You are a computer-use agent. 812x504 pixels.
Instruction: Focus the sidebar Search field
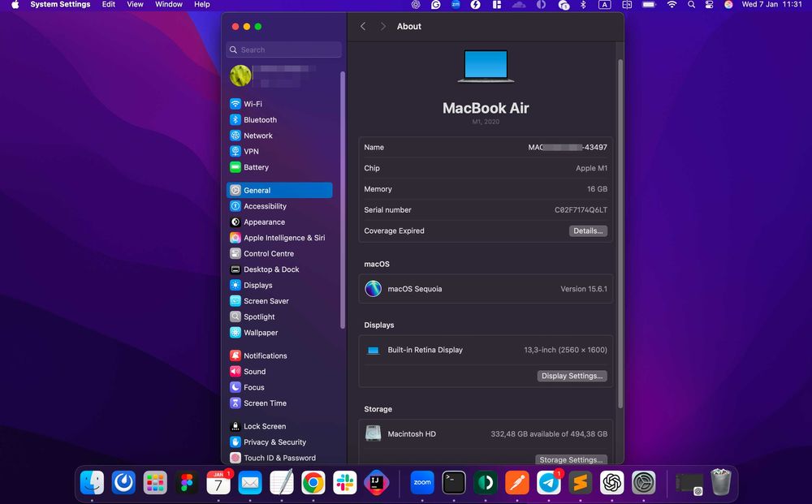click(x=283, y=50)
